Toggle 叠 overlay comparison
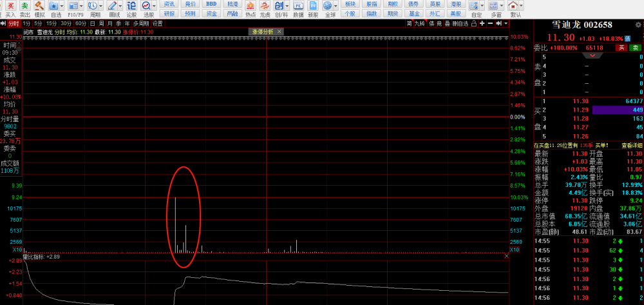The height and width of the screenshot is (305, 644). pos(448,23)
